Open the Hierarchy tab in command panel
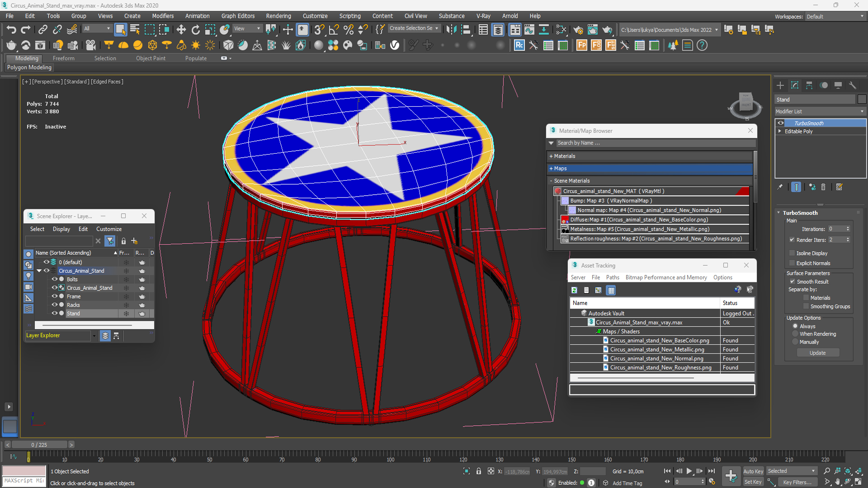 [809, 85]
